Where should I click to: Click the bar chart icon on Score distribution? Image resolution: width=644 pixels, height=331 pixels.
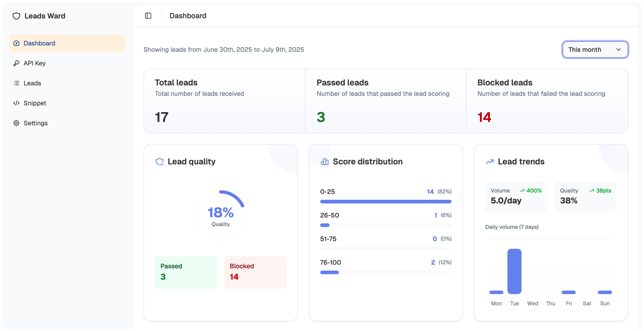click(325, 161)
